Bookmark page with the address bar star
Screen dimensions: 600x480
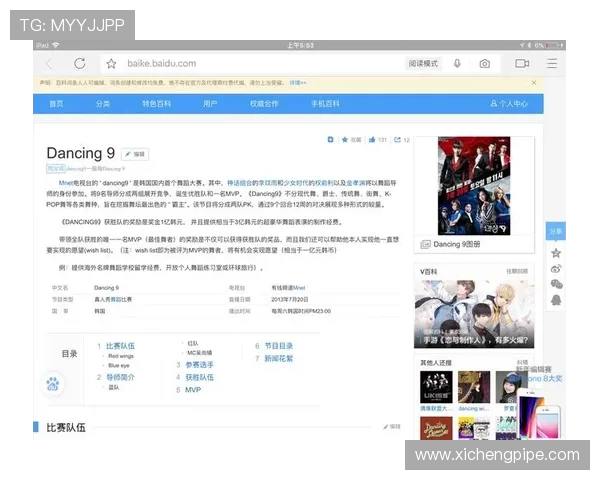[x=111, y=64]
